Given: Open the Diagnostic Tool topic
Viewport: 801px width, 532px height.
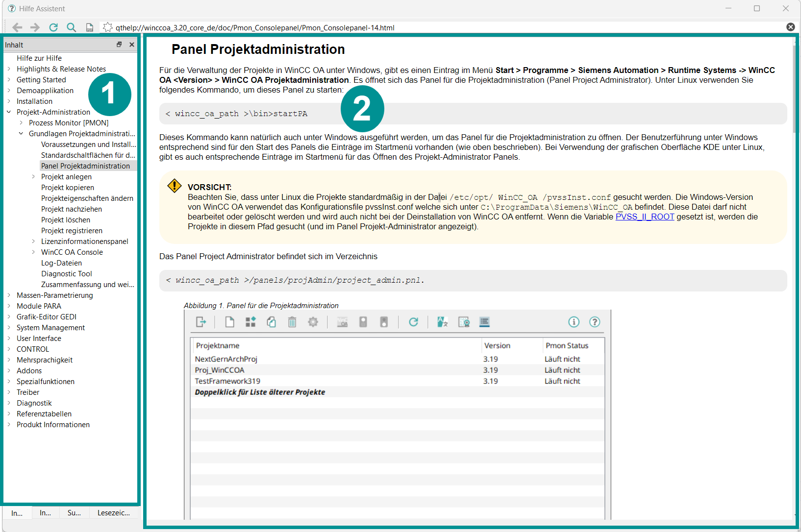Looking at the screenshot, I should pos(67,274).
